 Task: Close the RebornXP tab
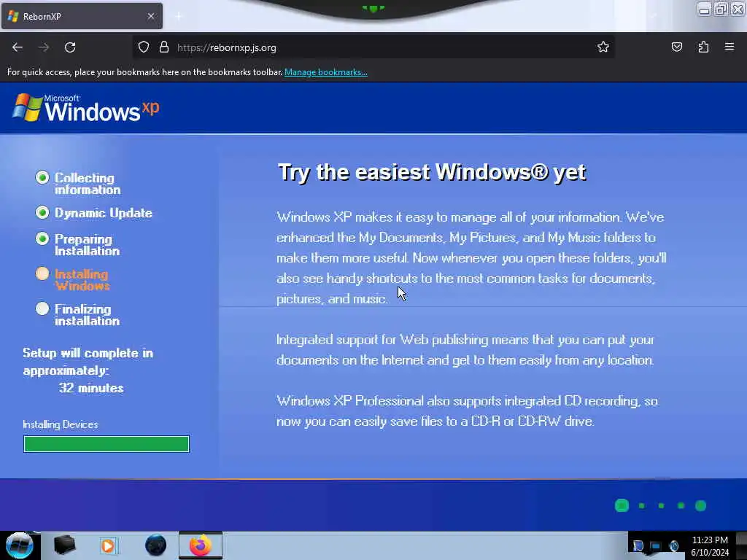pyautogui.click(x=151, y=16)
